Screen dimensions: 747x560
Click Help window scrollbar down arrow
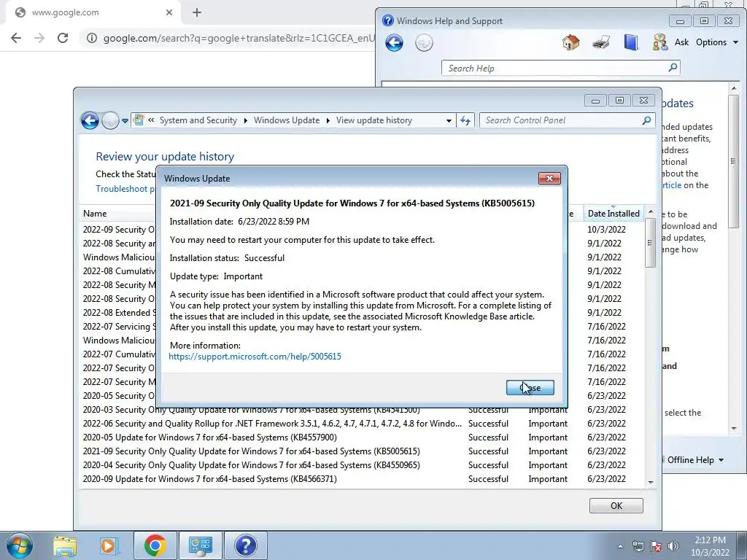(734, 429)
